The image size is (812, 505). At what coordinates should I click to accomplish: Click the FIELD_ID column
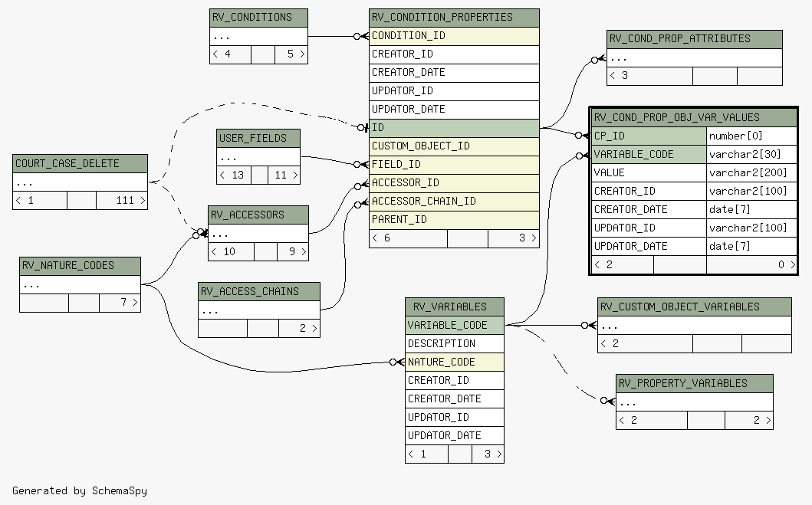coord(454,165)
